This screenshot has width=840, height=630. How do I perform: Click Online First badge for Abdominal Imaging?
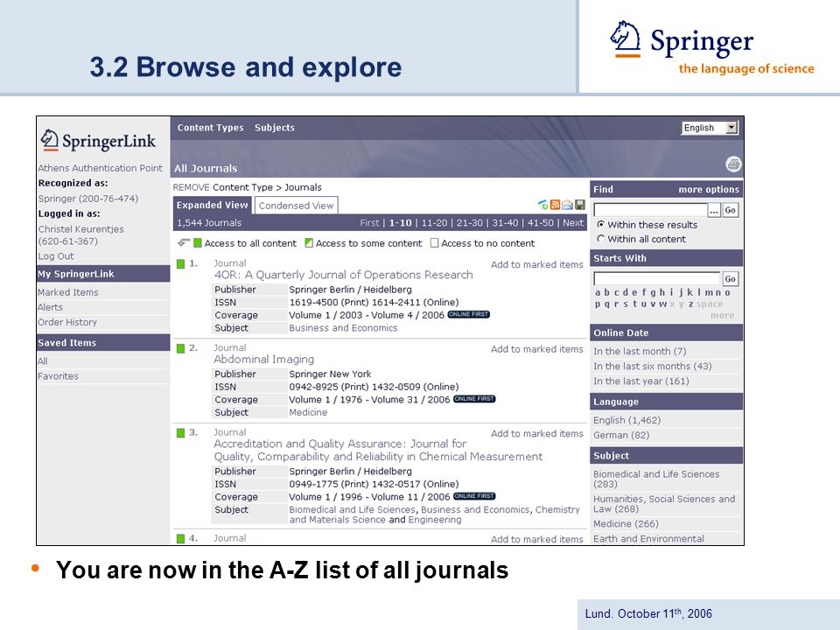[x=474, y=399]
